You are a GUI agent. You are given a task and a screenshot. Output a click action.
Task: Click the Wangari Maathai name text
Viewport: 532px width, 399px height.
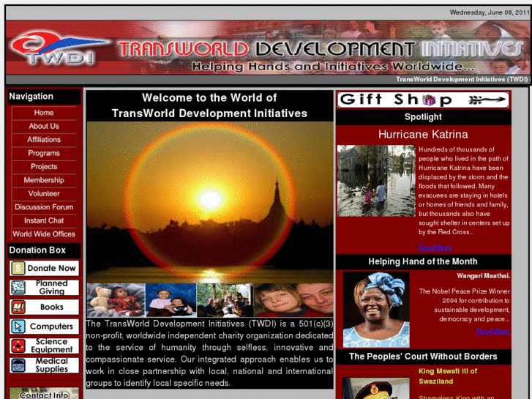coord(483,276)
